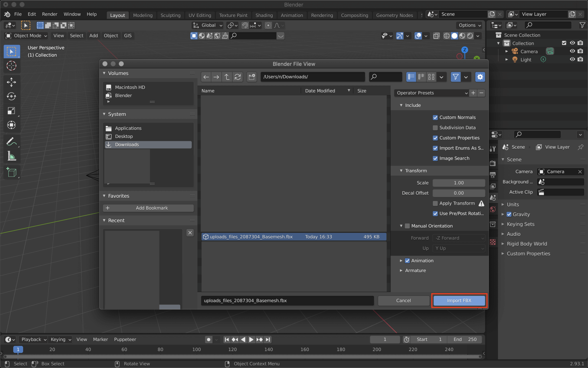Image resolution: width=588 pixels, height=368 pixels.
Task: Switch to the Shading workspace tab
Action: [264, 15]
